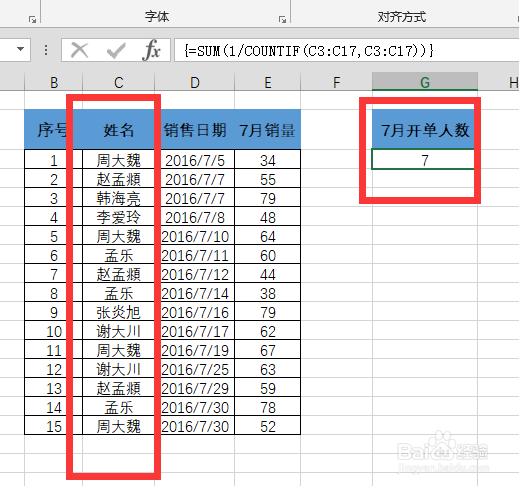519x486 pixels.
Task: Select column D header
Action: pyautogui.click(x=195, y=82)
